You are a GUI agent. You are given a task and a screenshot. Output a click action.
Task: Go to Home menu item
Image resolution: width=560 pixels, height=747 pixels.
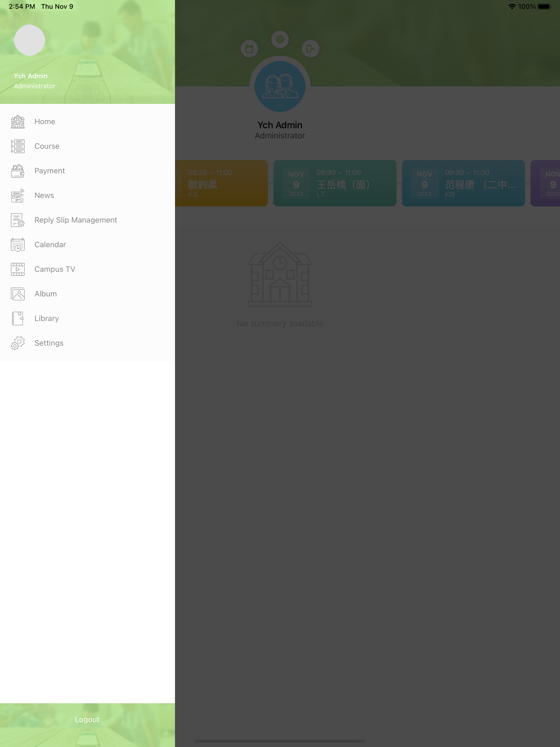click(87, 122)
